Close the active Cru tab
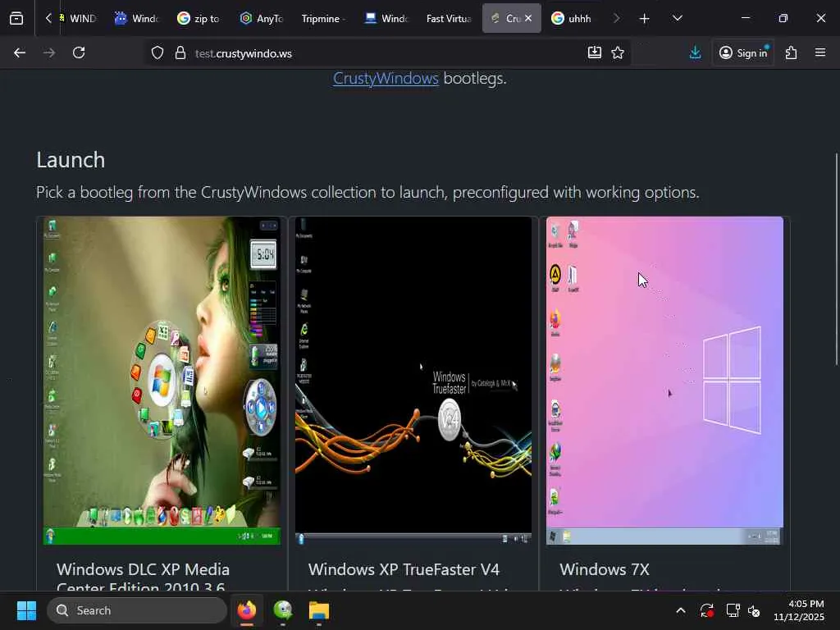The height and width of the screenshot is (630, 840). pyautogui.click(x=528, y=18)
